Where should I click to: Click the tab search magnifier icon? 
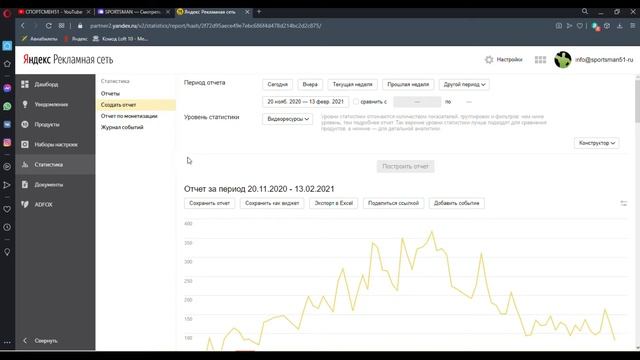pyautogui.click(x=585, y=12)
